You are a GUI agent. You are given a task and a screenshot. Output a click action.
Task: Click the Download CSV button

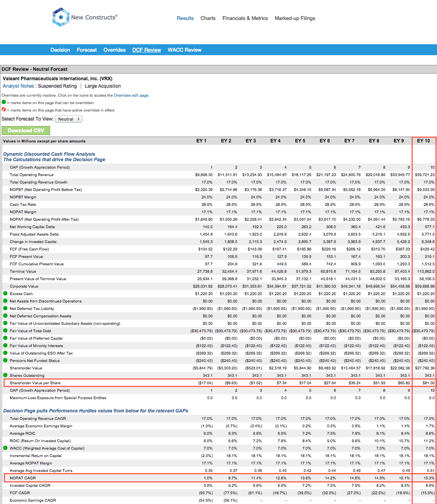coord(26,131)
